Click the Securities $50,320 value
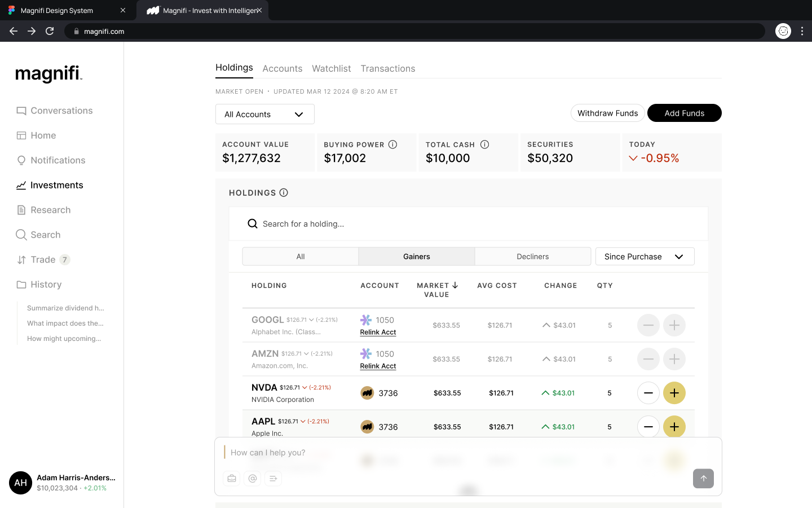The image size is (812, 508). coord(550,158)
